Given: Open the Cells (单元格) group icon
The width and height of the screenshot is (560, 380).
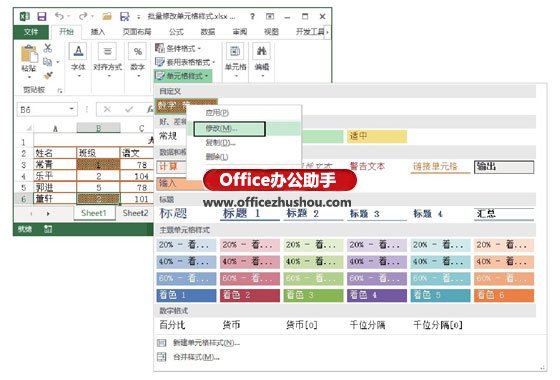Looking at the screenshot, I should pos(235,51).
